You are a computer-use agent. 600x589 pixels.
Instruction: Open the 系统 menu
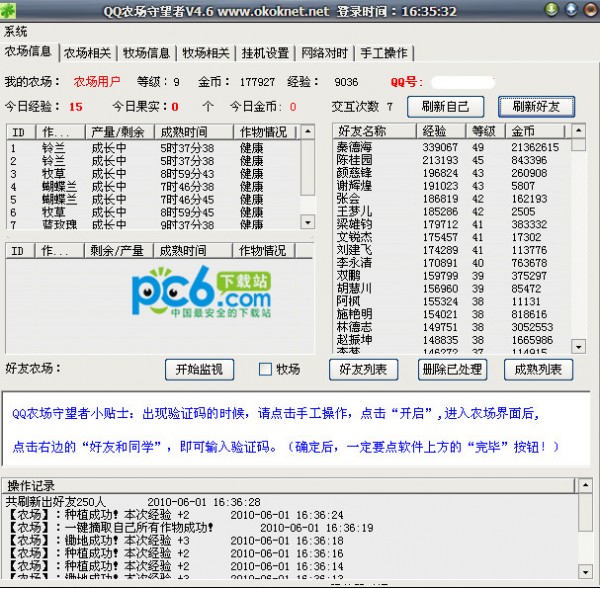(16, 31)
